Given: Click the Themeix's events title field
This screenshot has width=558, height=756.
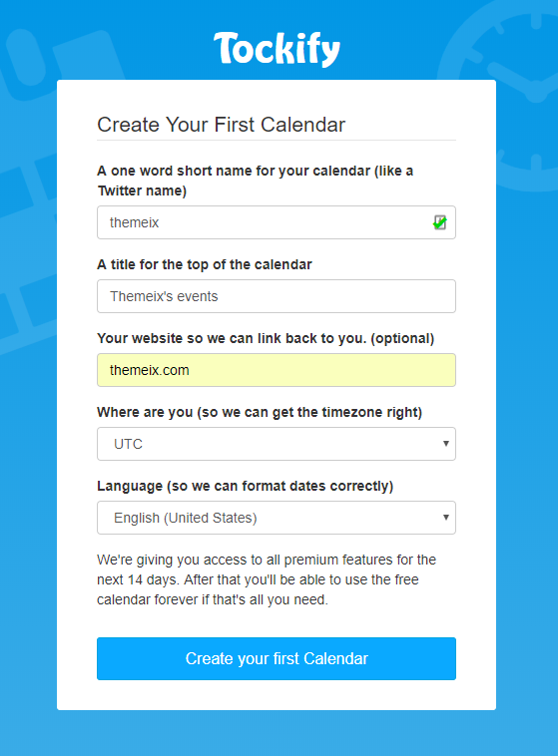Looking at the screenshot, I should 277,296.
